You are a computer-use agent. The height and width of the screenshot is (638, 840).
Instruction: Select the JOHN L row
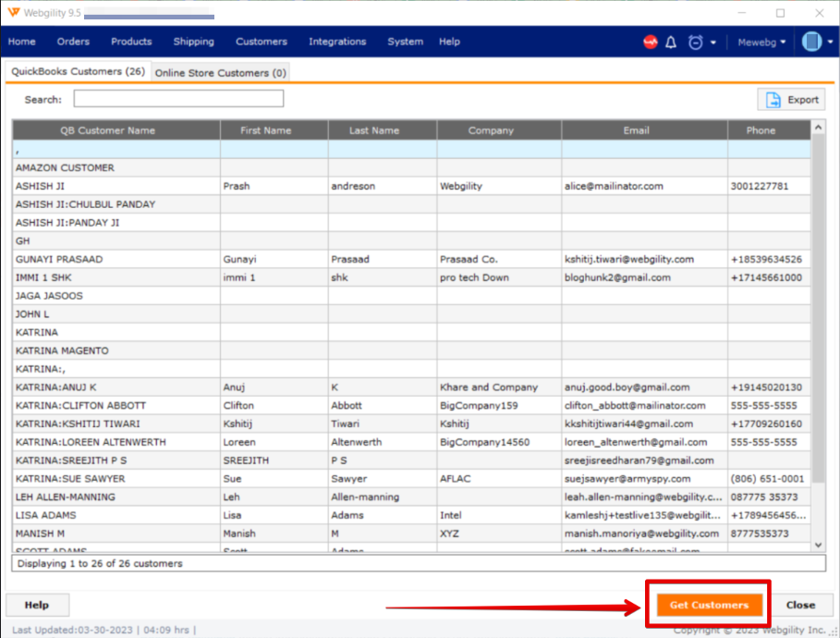(411, 314)
